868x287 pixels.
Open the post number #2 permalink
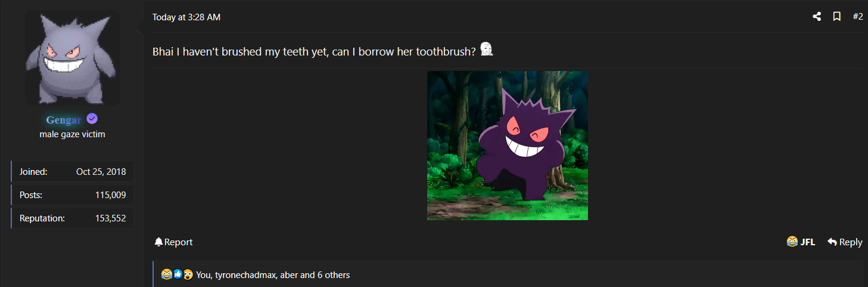tap(858, 17)
